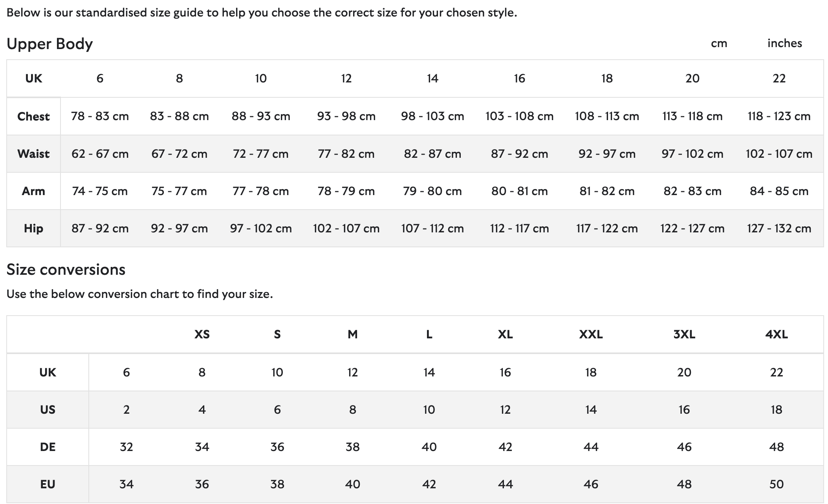Click the UK 14 column header in Upper Body table
The image size is (828, 504).
(432, 79)
